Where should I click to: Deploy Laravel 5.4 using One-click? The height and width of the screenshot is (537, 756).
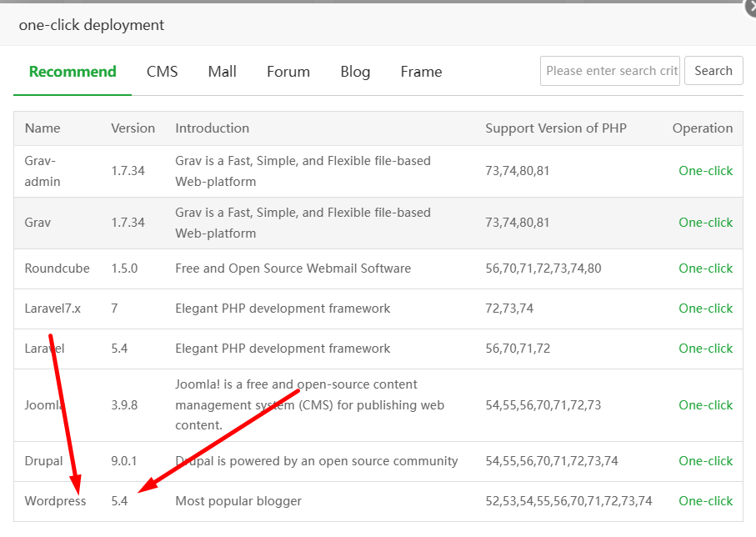[x=705, y=349]
